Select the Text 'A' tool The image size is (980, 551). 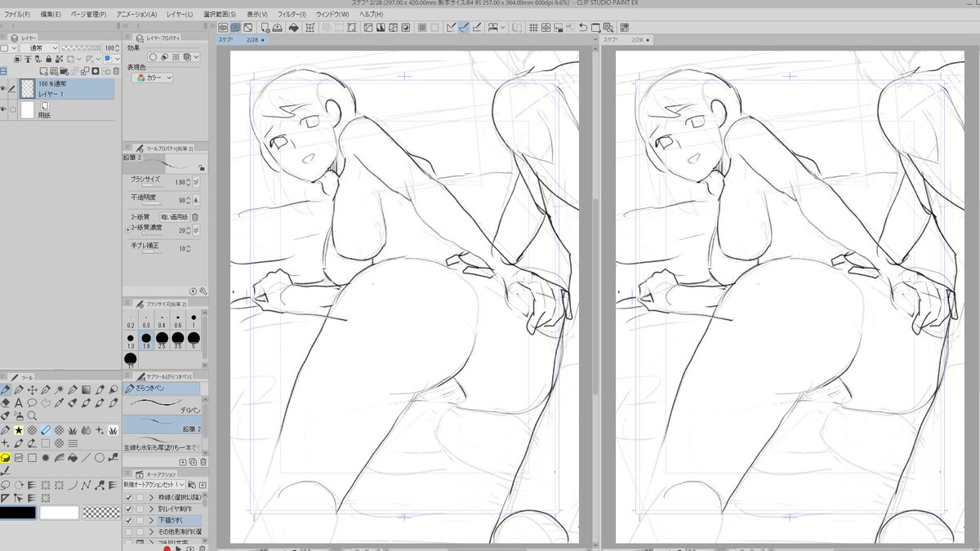[18, 402]
